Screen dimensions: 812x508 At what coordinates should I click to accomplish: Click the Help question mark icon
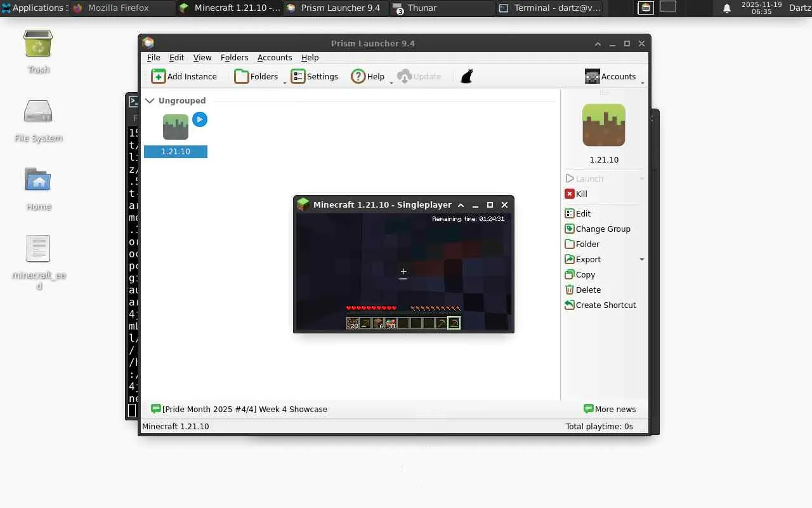[358, 76]
